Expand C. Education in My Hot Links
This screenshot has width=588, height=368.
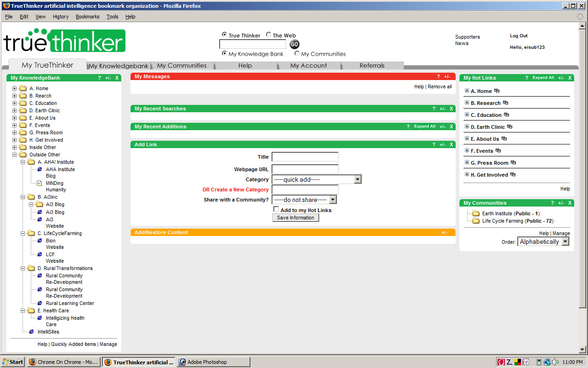point(467,115)
